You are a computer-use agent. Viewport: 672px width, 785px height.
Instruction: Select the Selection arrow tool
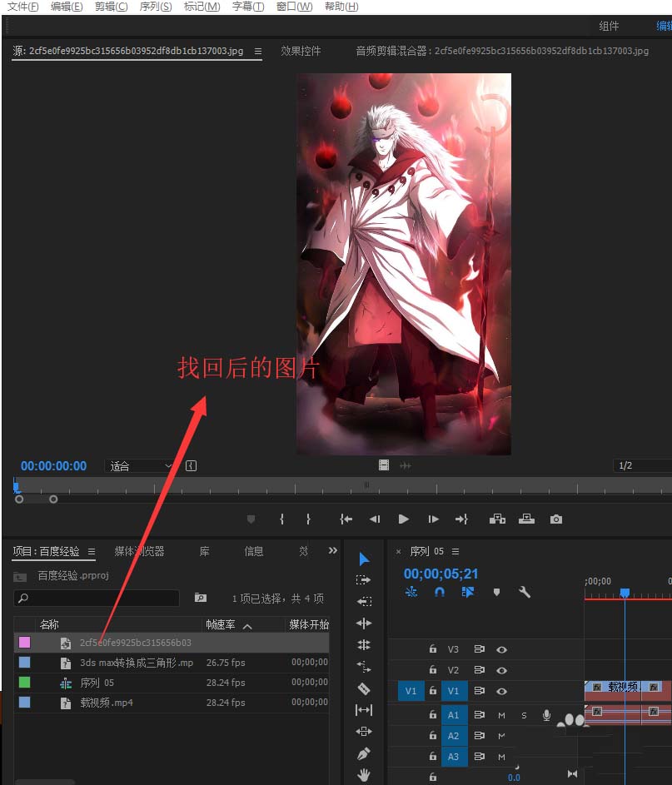click(364, 559)
